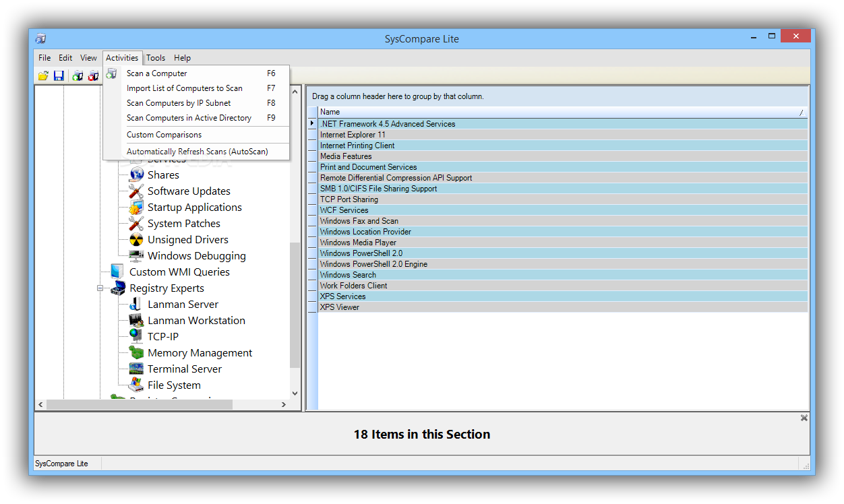Click the tree's horizontal scroll left arrow
Viewport: 844px width, 504px height.
[40, 405]
